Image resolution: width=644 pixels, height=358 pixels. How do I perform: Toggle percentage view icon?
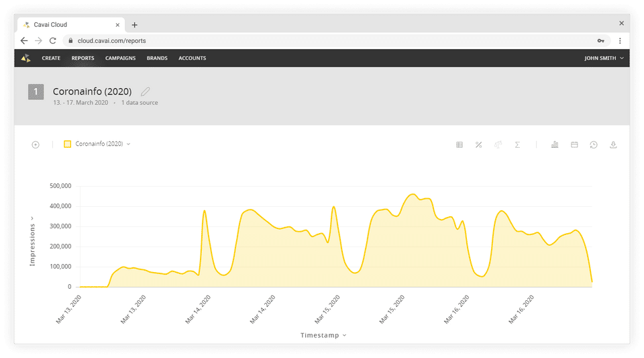pos(478,144)
